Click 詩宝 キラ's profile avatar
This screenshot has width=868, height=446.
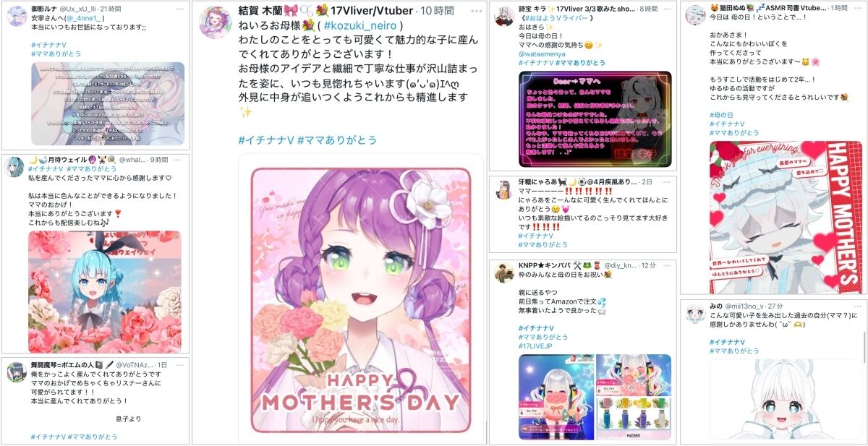pos(504,16)
